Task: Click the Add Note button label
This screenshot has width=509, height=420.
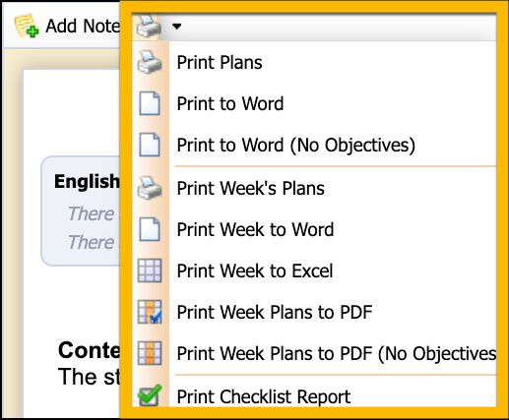Action: point(83,27)
